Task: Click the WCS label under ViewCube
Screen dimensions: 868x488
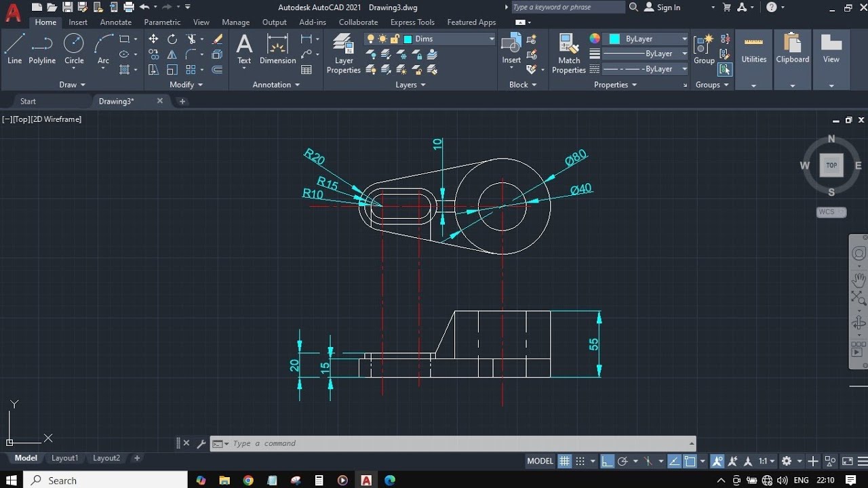Action: tap(831, 211)
